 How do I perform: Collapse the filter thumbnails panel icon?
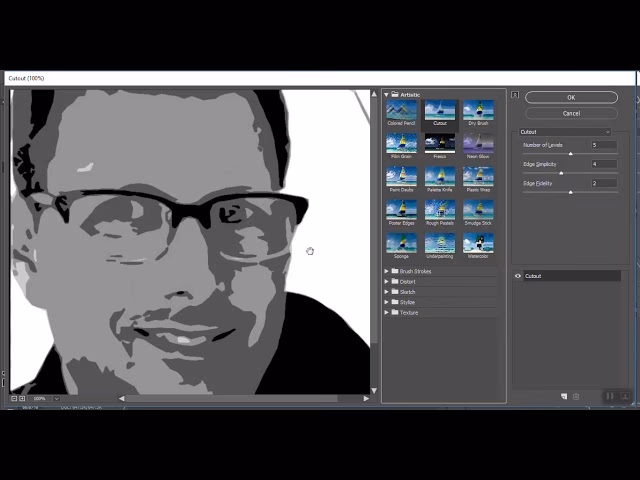pyautogui.click(x=515, y=95)
